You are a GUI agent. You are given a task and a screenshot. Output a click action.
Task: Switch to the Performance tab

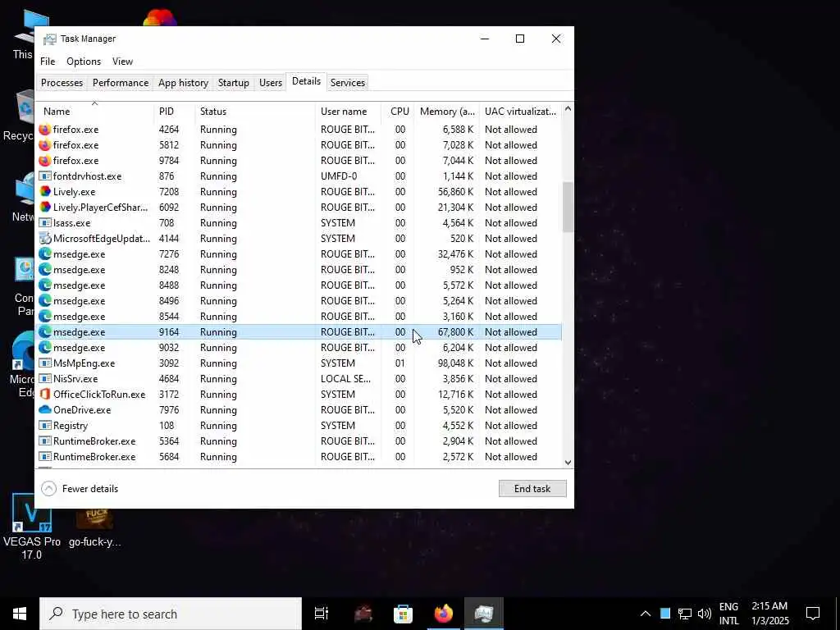(x=121, y=83)
